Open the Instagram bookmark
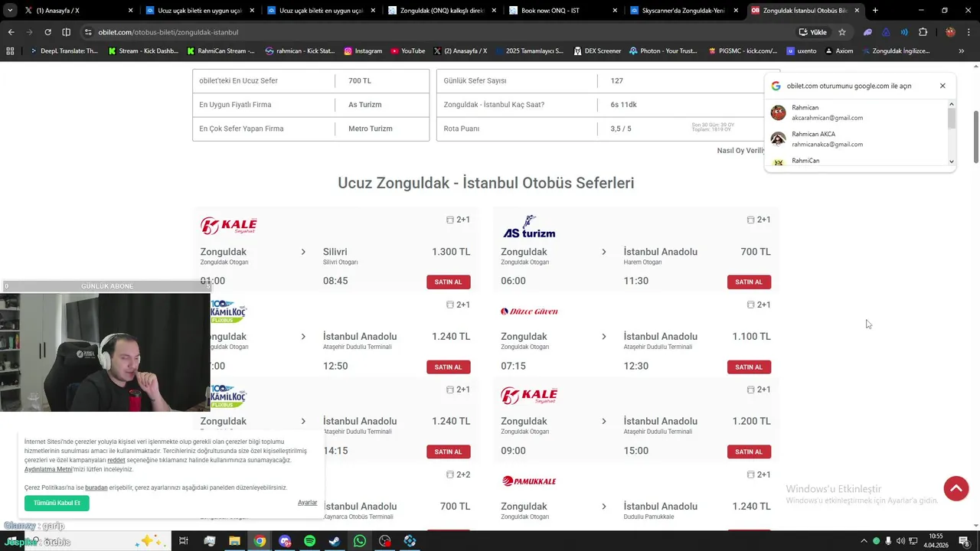 point(363,51)
